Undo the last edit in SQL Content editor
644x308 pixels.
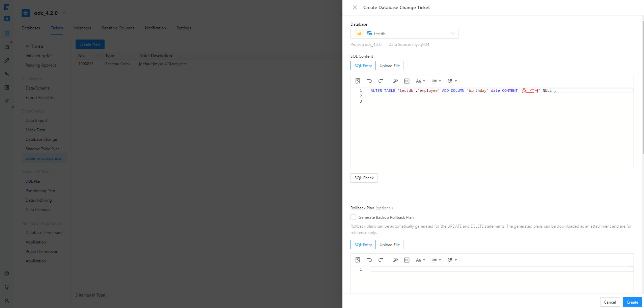(x=369, y=81)
